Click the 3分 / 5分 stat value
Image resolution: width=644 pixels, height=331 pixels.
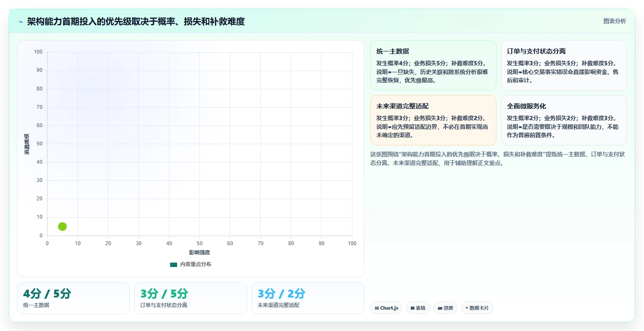[x=164, y=294]
